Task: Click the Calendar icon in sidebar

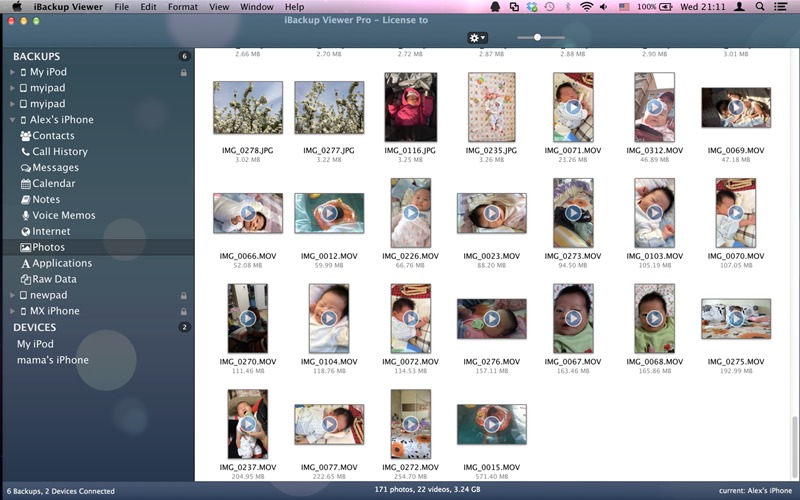Action: pos(25,184)
